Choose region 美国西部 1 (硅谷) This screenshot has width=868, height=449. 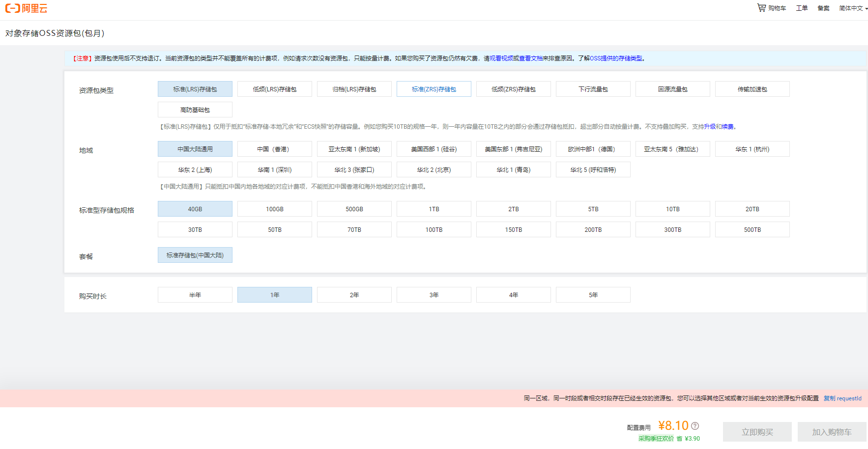coord(434,149)
